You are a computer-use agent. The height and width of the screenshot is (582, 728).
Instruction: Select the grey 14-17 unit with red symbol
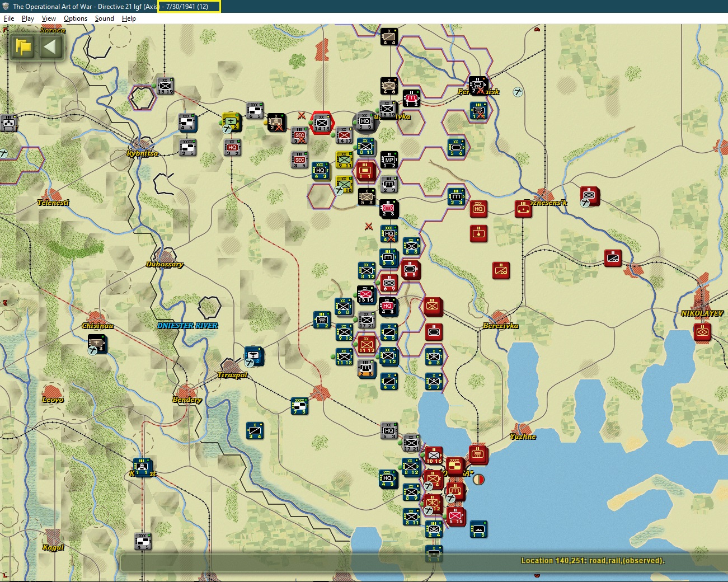point(344,135)
